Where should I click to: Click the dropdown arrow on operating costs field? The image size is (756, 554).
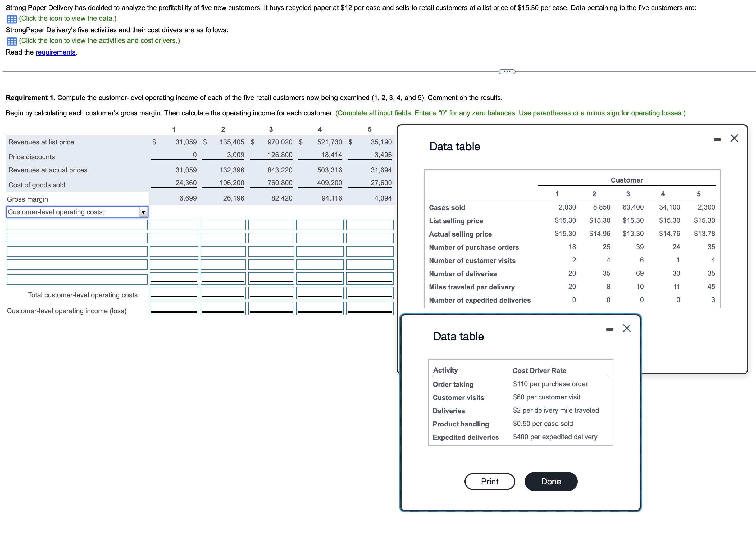point(143,212)
